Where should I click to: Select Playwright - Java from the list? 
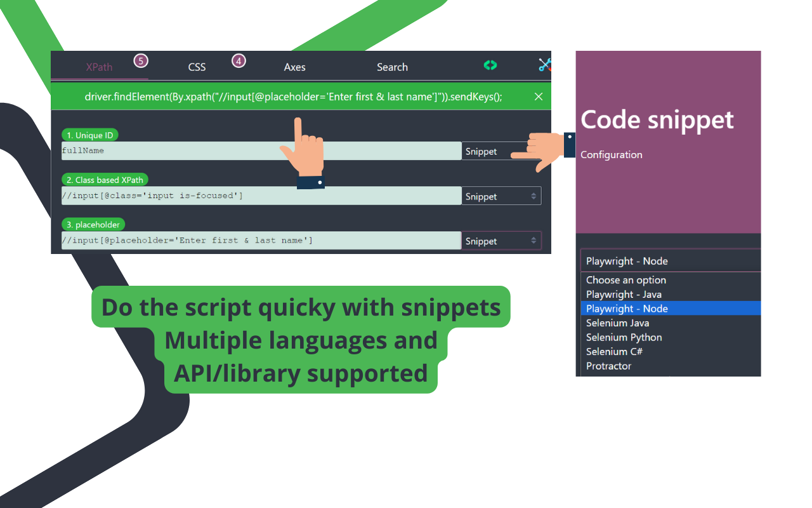624,295
